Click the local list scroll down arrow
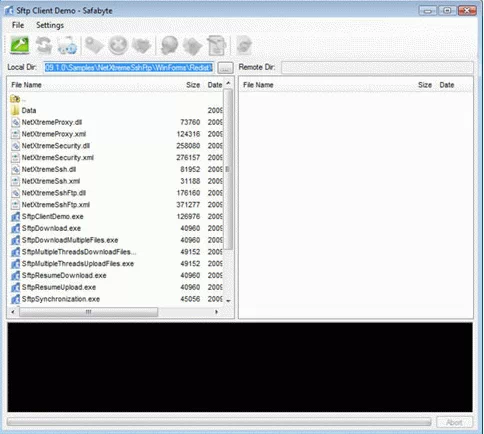Viewport: 484px width, 434px height. 228,301
